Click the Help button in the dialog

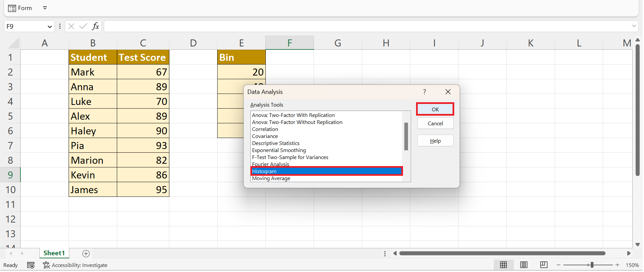click(435, 141)
